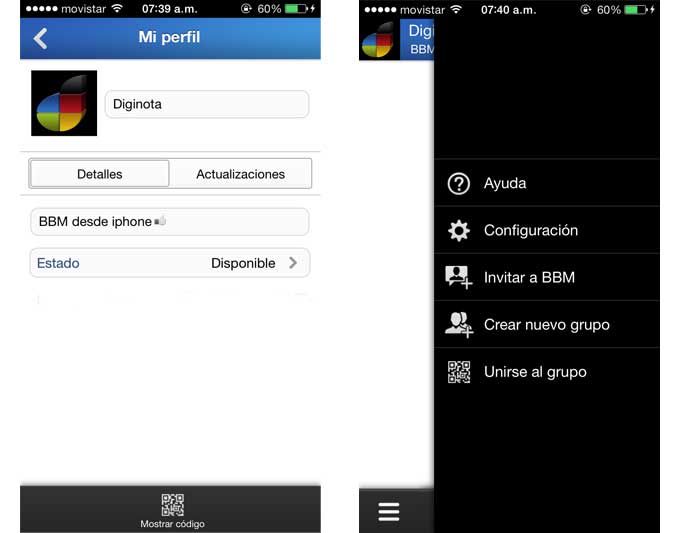Select Unirse al grupo
This screenshot has height=533, width=700.
click(x=547, y=372)
